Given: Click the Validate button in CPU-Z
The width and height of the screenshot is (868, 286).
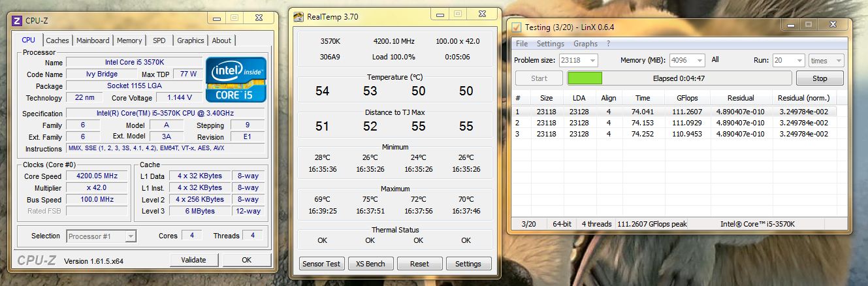Looking at the screenshot, I should [x=193, y=260].
